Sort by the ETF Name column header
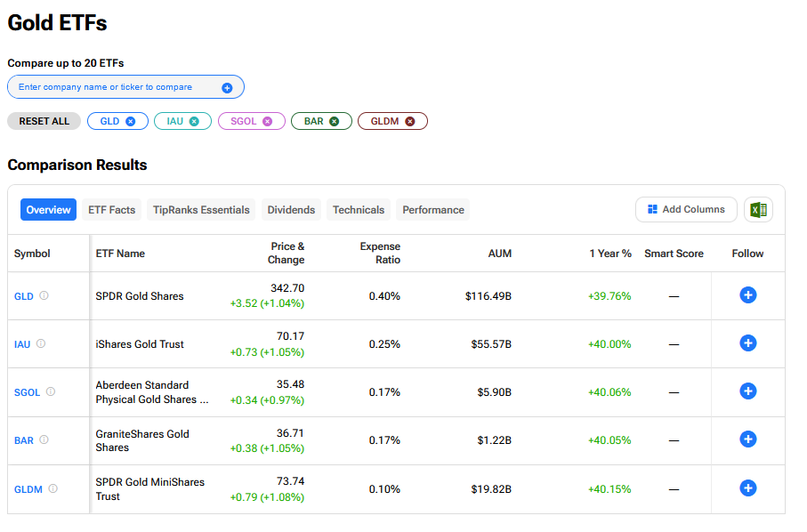807x532 pixels. point(120,254)
